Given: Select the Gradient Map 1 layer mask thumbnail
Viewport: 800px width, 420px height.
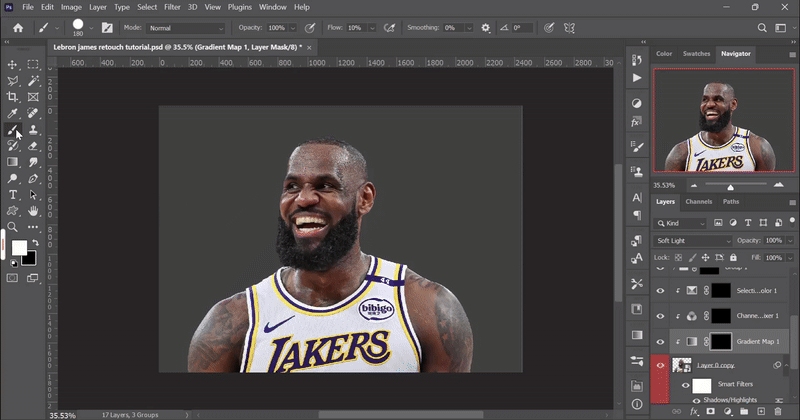Looking at the screenshot, I should pyautogui.click(x=723, y=342).
